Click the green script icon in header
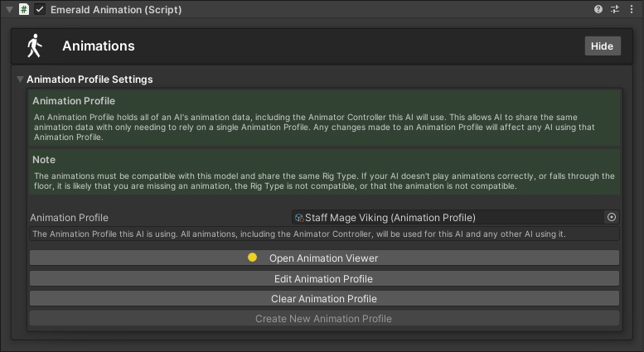644x352 pixels. coord(24,10)
